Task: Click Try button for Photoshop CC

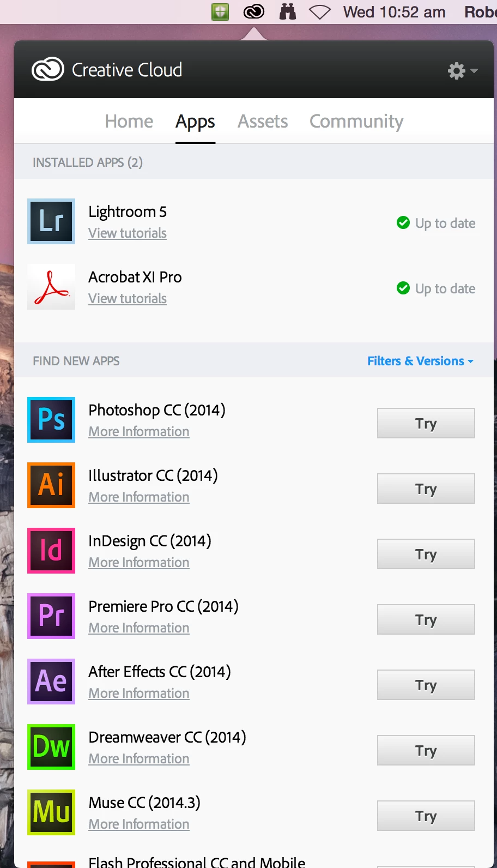Action: click(x=426, y=423)
